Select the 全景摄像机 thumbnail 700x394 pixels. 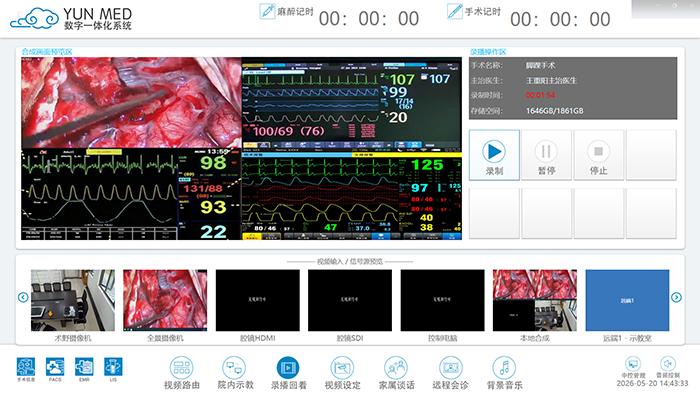tap(165, 300)
